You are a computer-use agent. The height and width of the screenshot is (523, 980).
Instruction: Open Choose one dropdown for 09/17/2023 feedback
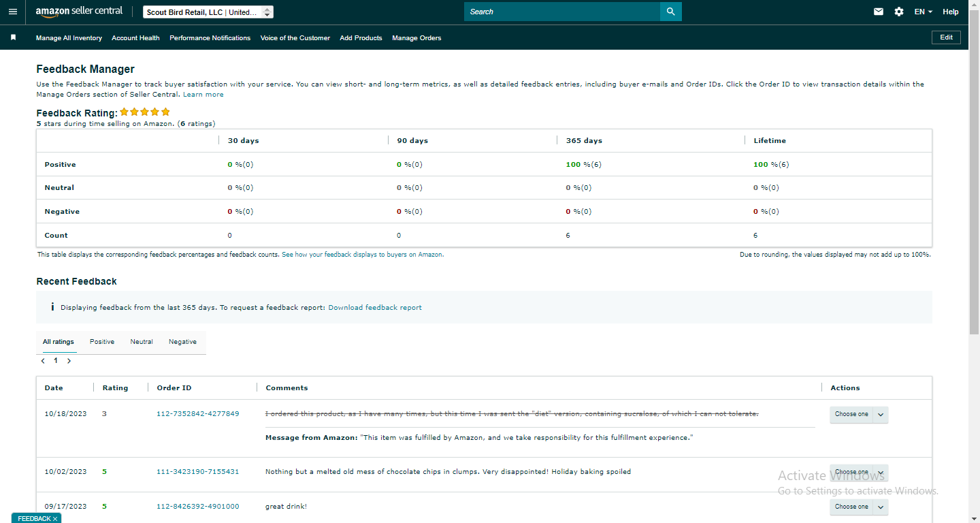859,507
